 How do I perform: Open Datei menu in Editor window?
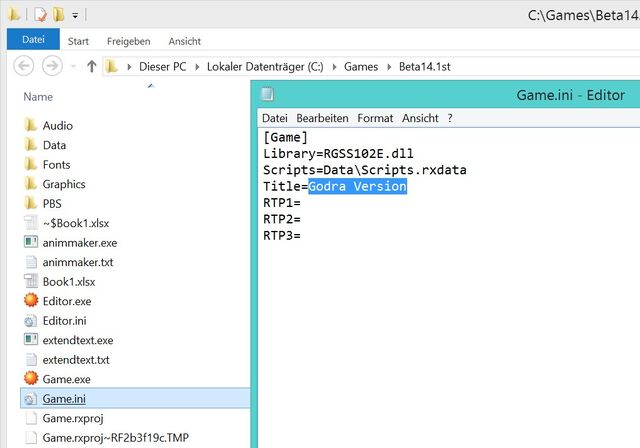pos(275,118)
